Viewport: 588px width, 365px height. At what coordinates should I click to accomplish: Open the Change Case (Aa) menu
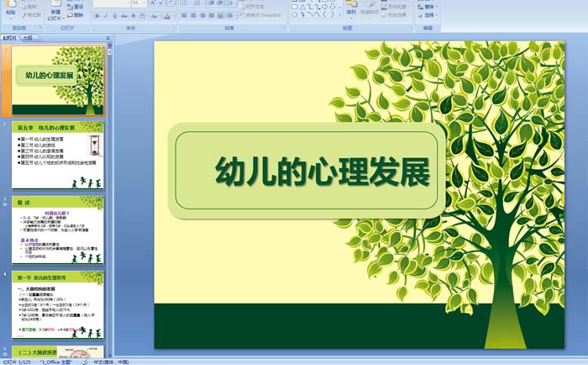(x=155, y=16)
